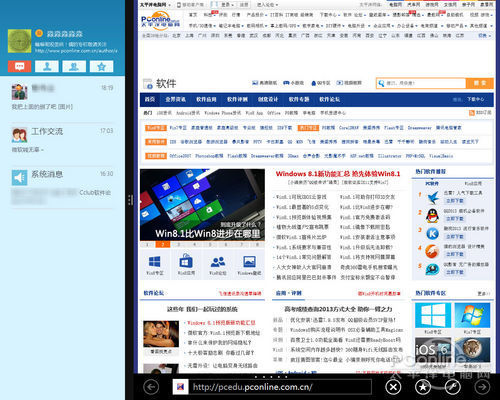The image size is (500, 400).
Task: Click the orange site search button
Action: coord(479,83)
